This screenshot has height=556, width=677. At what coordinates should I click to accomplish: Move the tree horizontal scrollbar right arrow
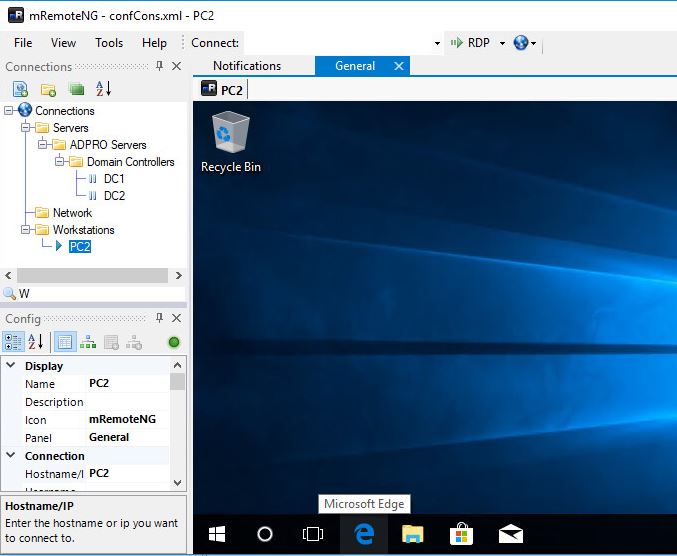[x=179, y=275]
